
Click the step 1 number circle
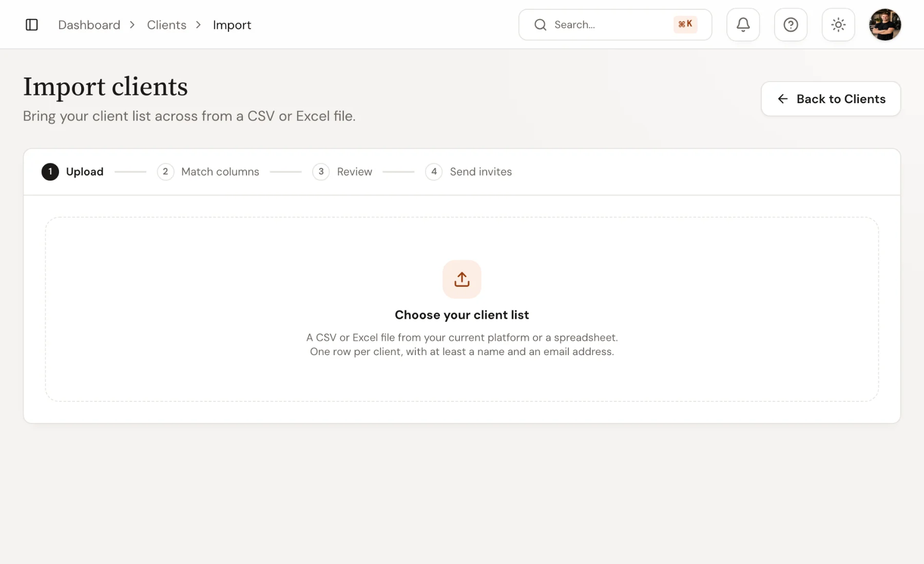point(50,171)
